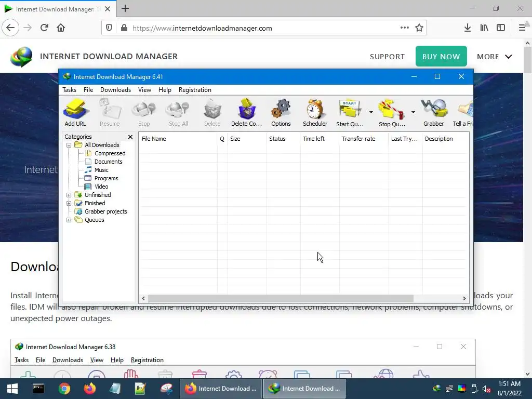Open Firefox downloads arrow icon
Screen dimensions: 532x399
click(468, 28)
